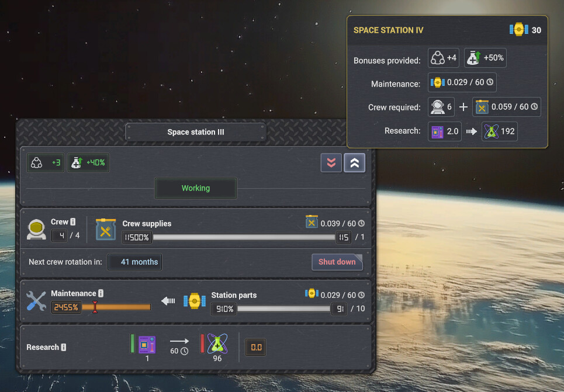Click the clock icon below the research arrow
The height and width of the screenshot is (392, 564).
coord(184,351)
